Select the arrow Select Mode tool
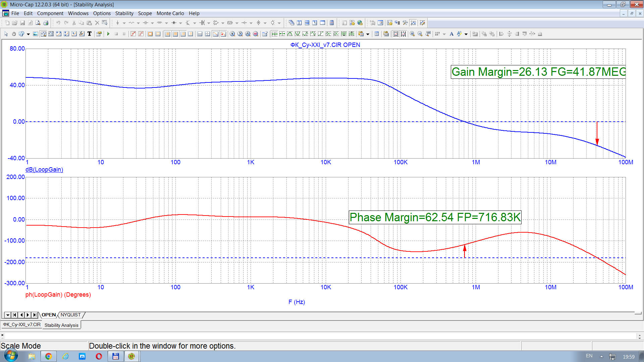The width and height of the screenshot is (644, 362). click(x=6, y=34)
